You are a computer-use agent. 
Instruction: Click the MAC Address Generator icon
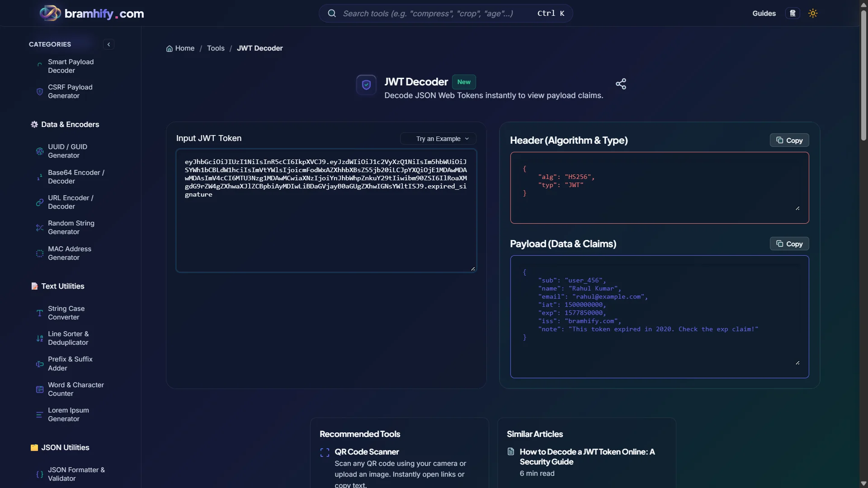[40, 253]
